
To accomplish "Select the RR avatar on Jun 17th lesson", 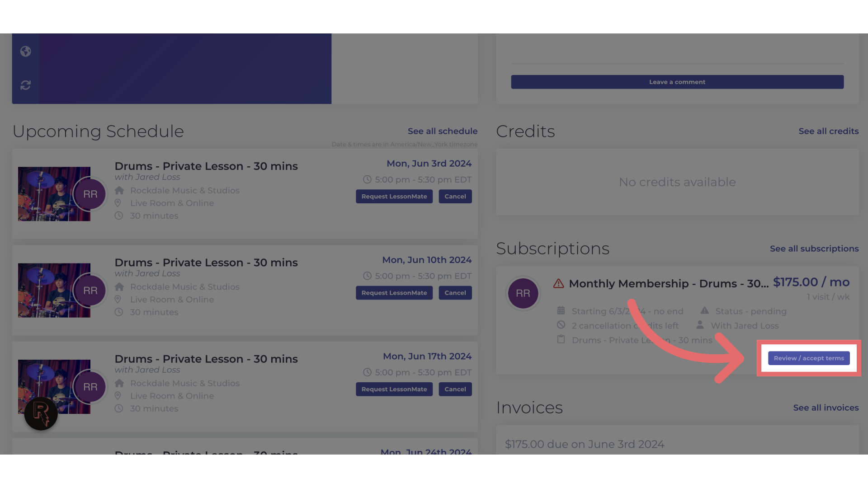I will [x=90, y=387].
